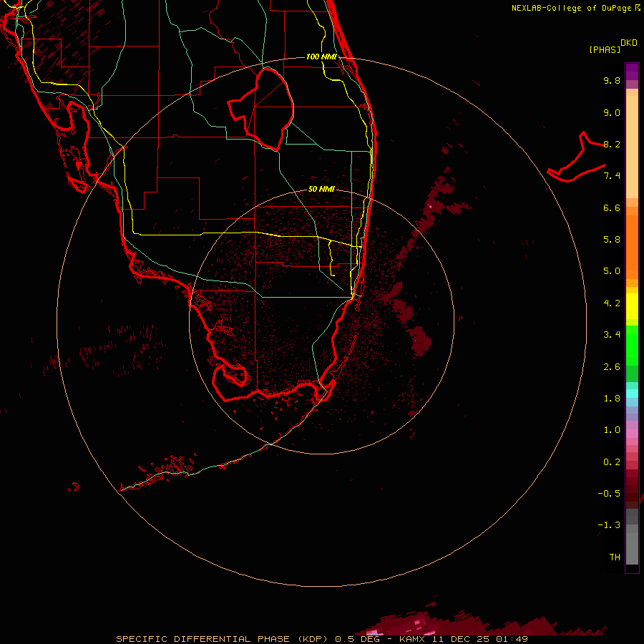Viewport: 644px width, 644px height.
Task: Click the 3.4 scale label
Action: [x=612, y=335]
